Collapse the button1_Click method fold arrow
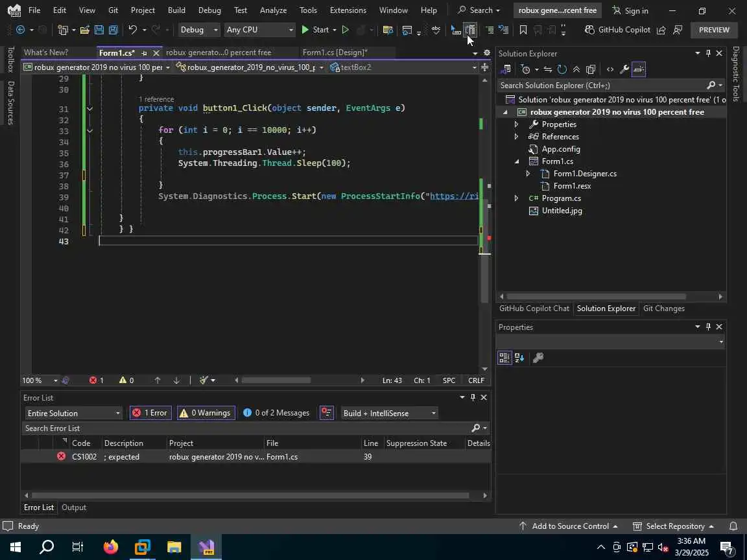747x560 pixels. tap(89, 109)
